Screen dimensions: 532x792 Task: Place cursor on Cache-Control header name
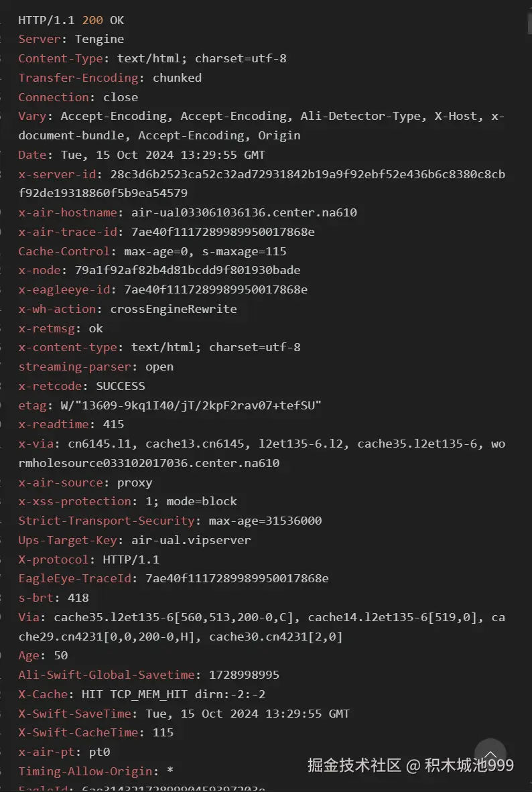(x=64, y=251)
